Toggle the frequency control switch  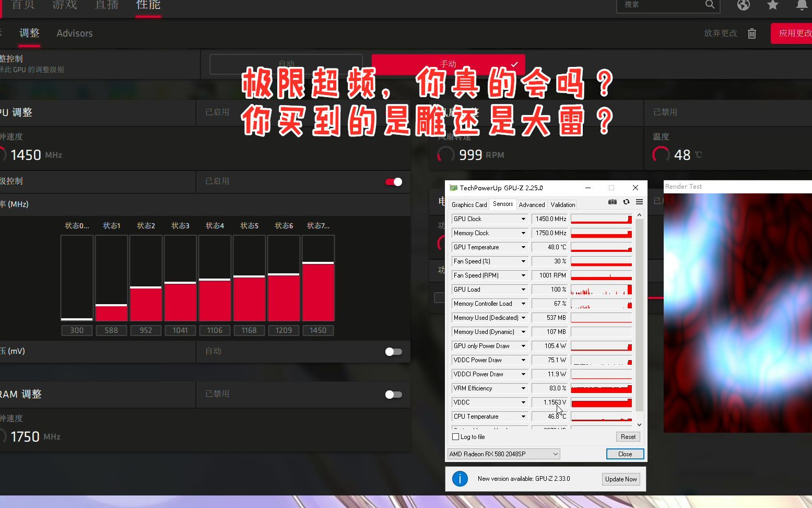394,182
